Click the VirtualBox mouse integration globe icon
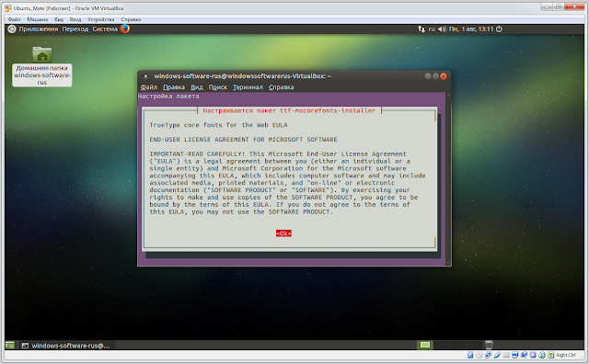Screen dimensions: 589x364 click(542, 355)
